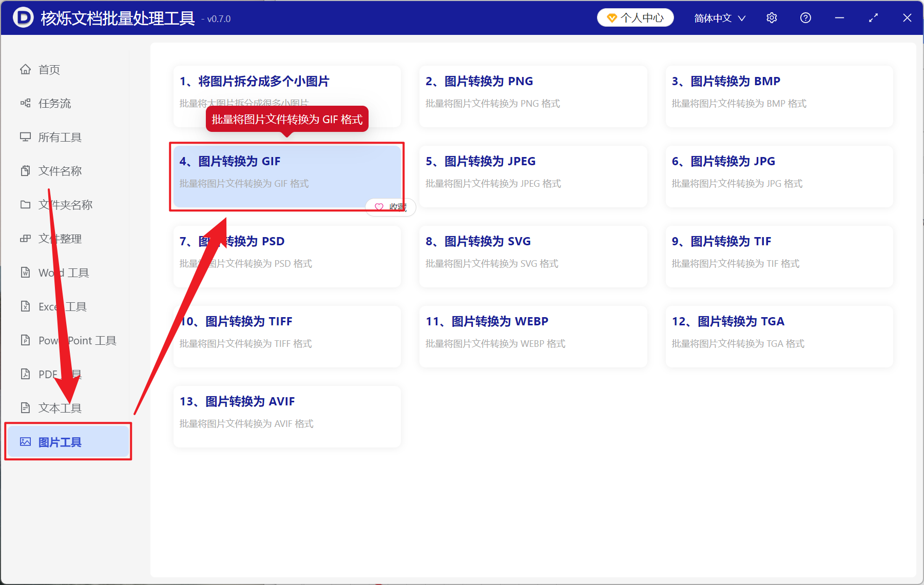Screen dimensions: 924x585
Task: Click the 文件名称 file icon
Action: click(25, 171)
